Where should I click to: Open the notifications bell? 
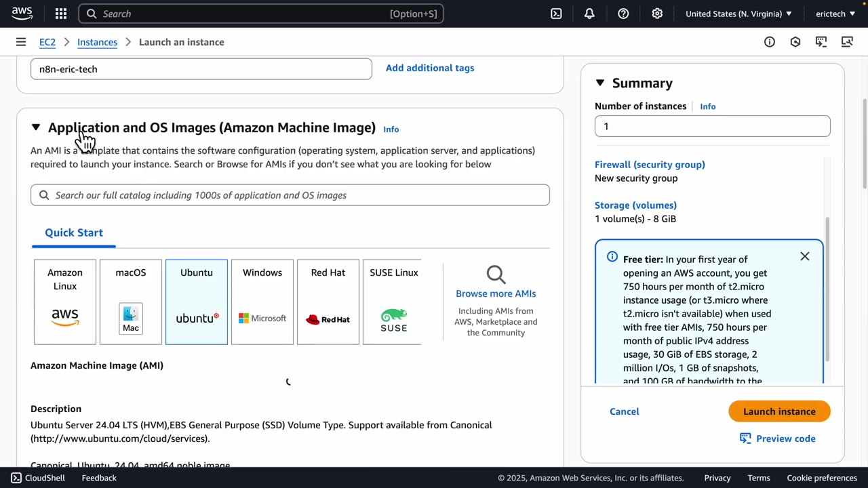(x=589, y=14)
